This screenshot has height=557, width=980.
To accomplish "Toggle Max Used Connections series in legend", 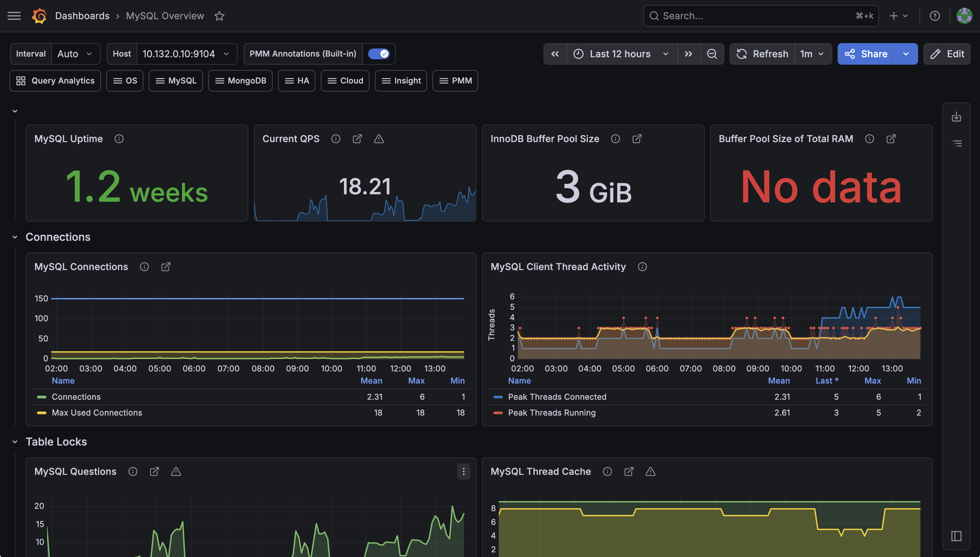I will pos(97,413).
